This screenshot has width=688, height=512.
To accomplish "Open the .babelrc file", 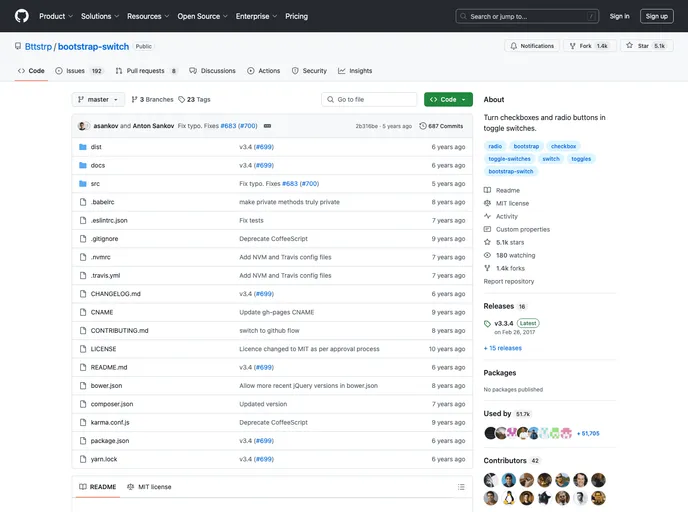I will (103, 202).
